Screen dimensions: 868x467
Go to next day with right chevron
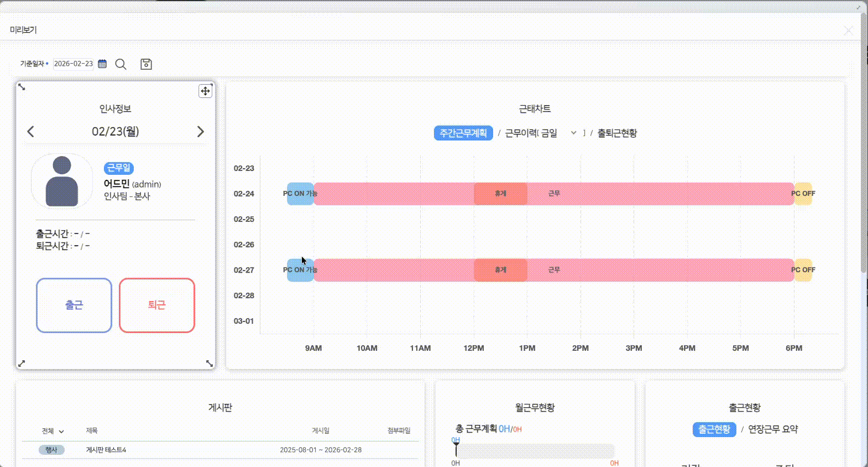(200, 132)
